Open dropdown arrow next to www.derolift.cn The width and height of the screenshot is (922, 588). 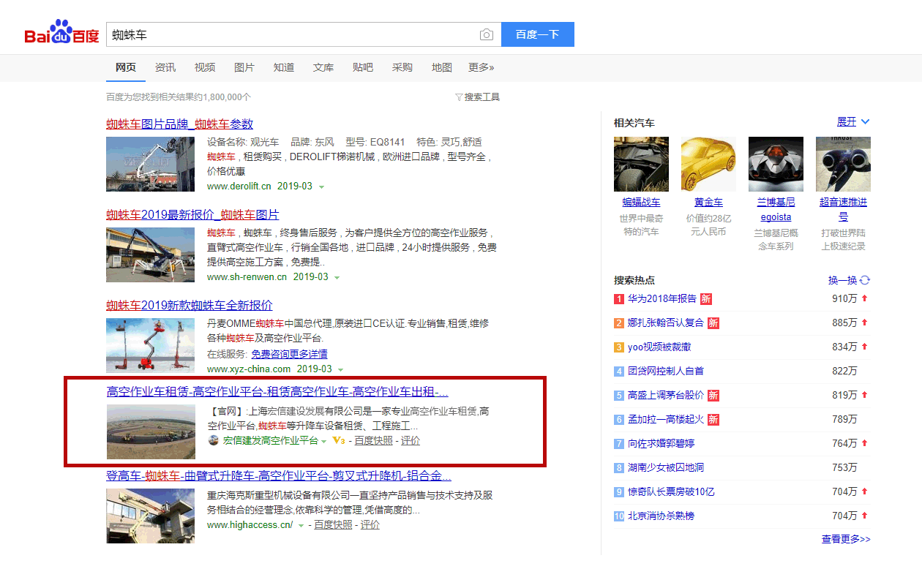tap(321, 187)
